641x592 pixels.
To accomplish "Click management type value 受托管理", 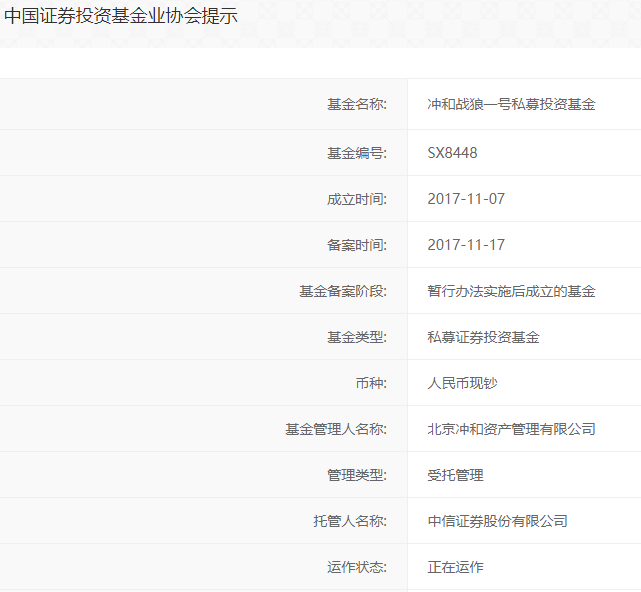I will coord(455,475).
